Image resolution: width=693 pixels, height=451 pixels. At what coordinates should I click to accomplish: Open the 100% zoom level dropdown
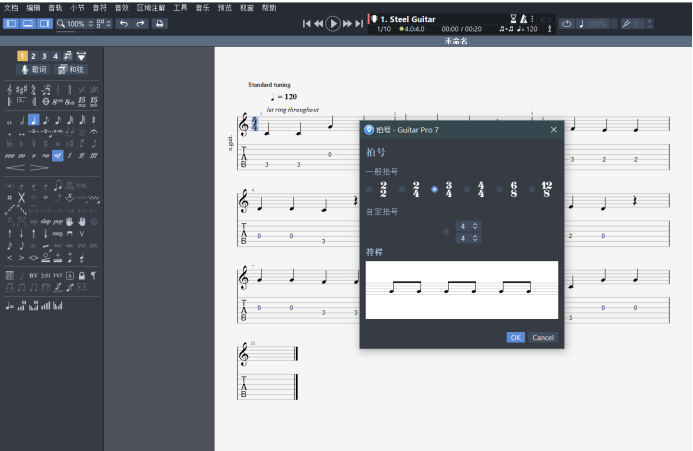pos(77,23)
